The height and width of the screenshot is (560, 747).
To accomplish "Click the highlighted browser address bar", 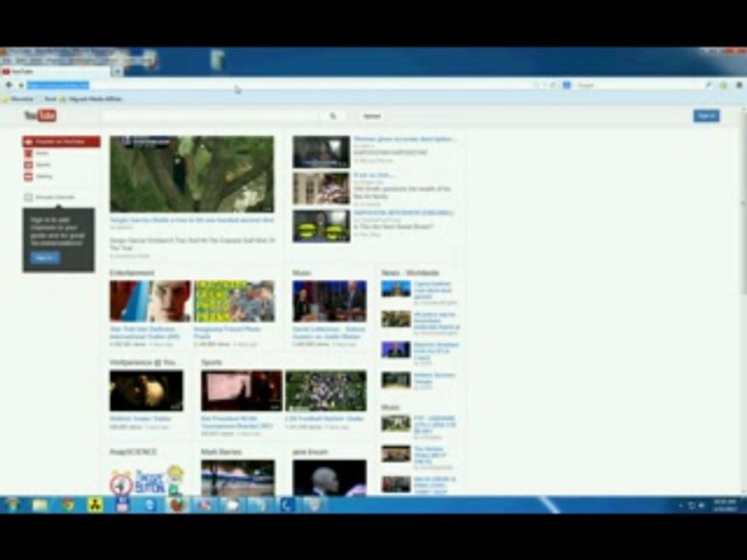I will pyautogui.click(x=276, y=86).
